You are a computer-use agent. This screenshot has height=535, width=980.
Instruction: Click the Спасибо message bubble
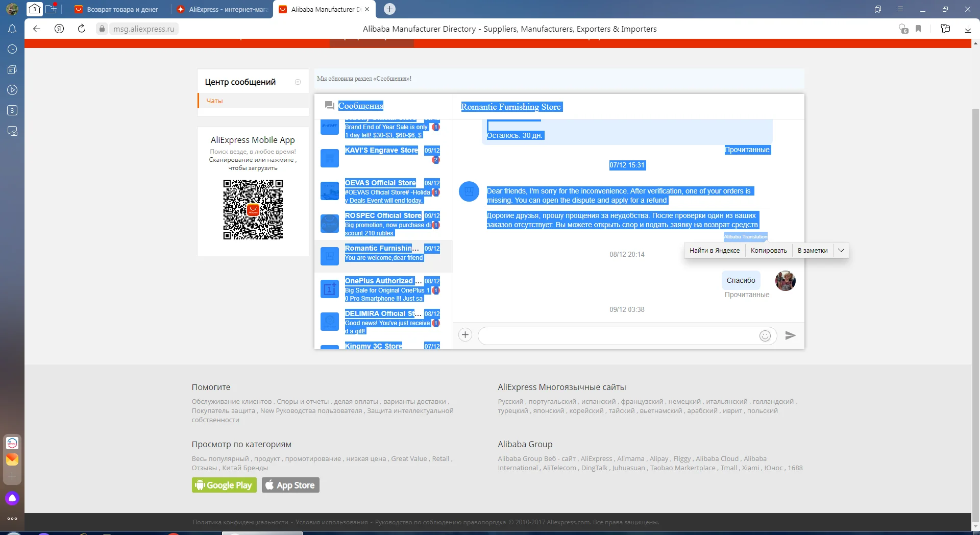741,280
